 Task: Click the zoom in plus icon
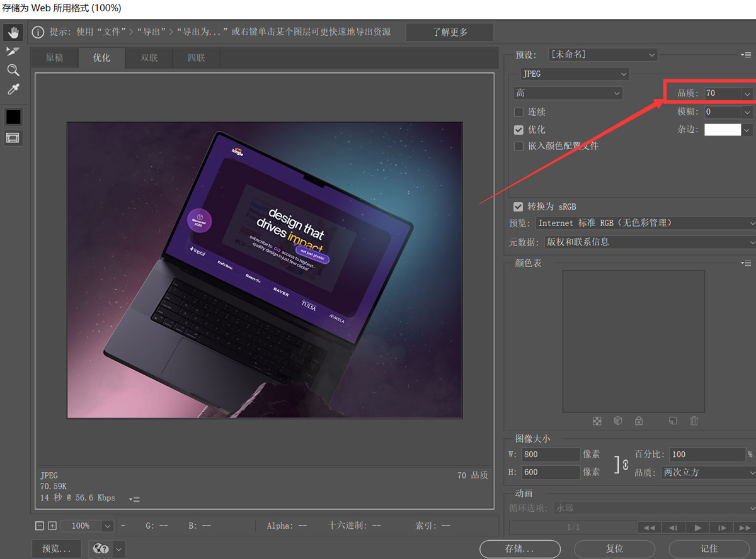[x=52, y=526]
